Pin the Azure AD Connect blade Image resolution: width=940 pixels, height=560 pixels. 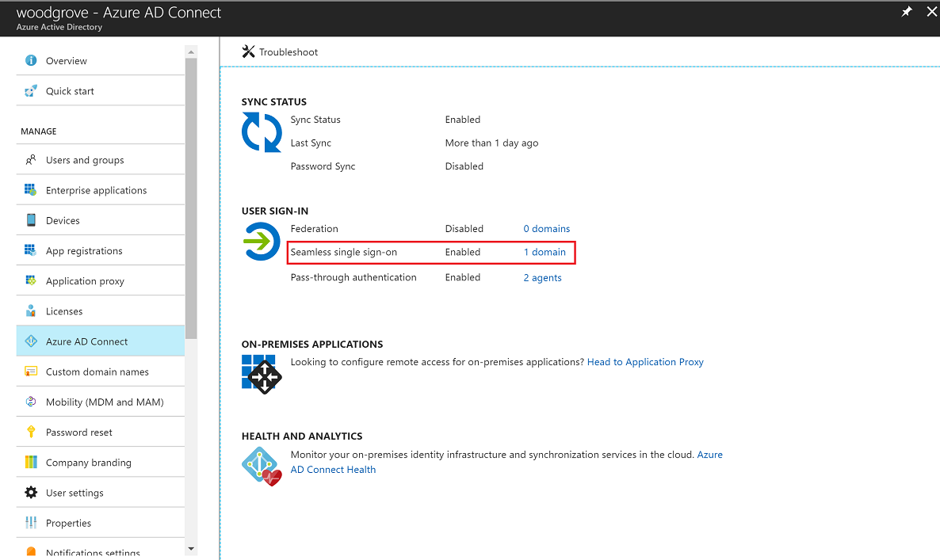click(907, 12)
